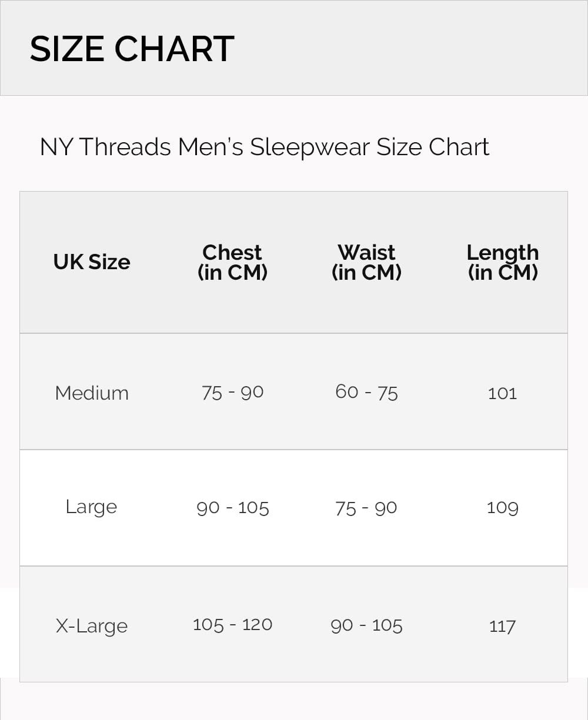Select the UK Size column header
588x720 pixels.
pos(92,262)
